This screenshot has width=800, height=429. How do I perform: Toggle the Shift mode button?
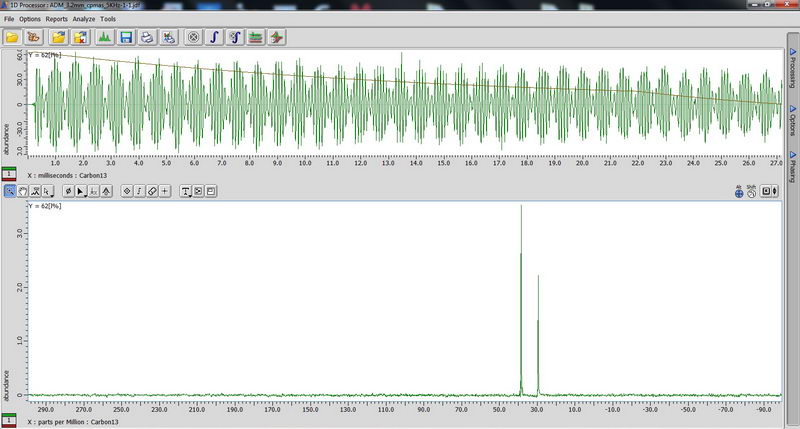click(x=751, y=192)
